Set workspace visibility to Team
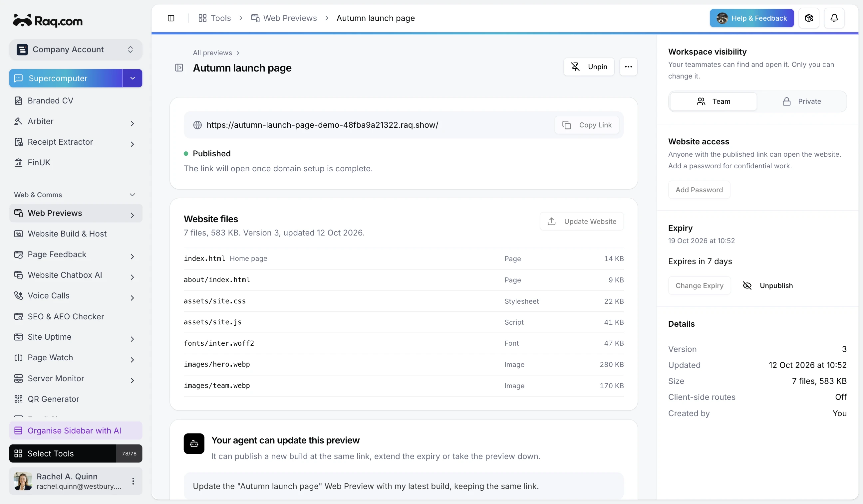Screen dimensions: 863x504 click(713, 101)
